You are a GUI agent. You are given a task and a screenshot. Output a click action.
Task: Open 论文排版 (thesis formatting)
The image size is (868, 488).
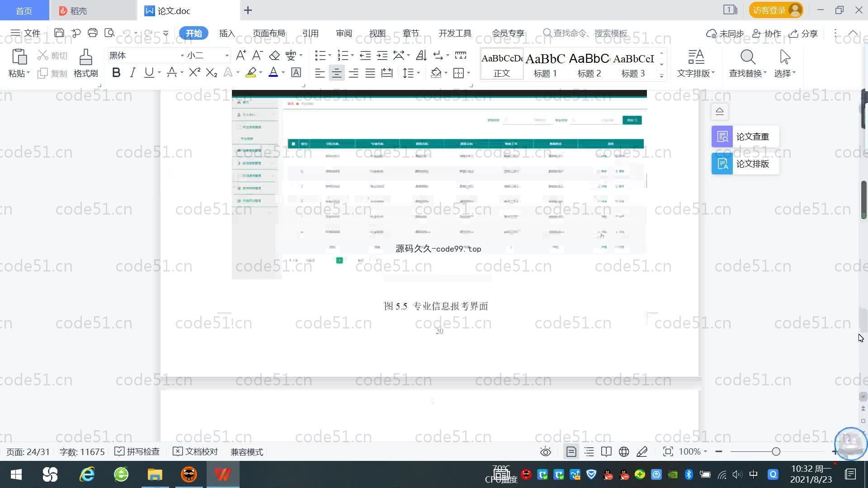point(745,164)
